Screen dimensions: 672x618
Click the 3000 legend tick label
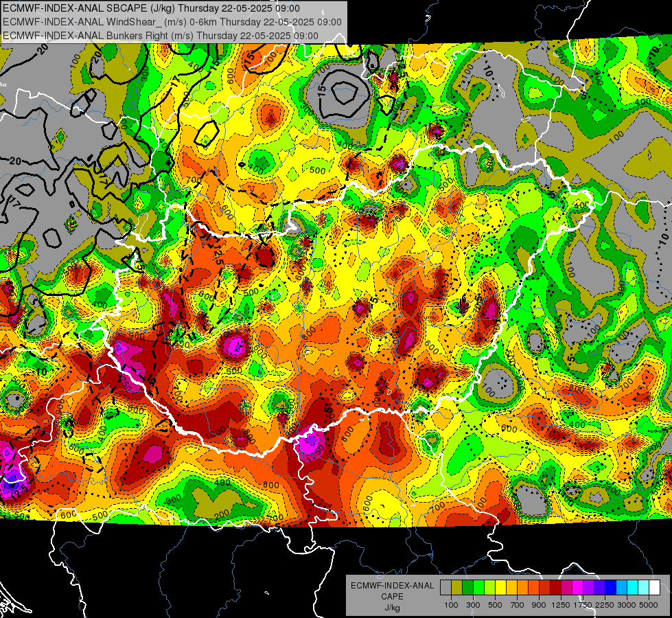[x=627, y=605]
